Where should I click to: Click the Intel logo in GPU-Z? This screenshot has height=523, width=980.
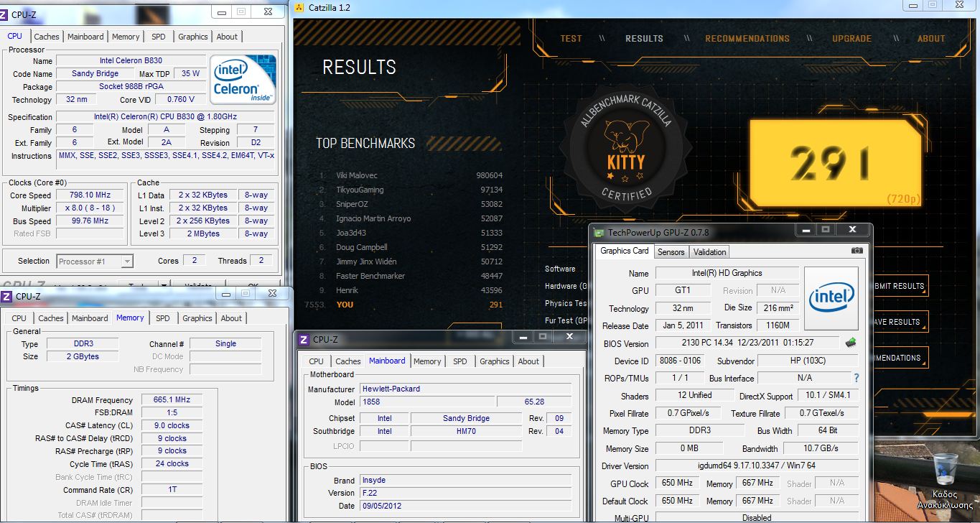coord(831,298)
